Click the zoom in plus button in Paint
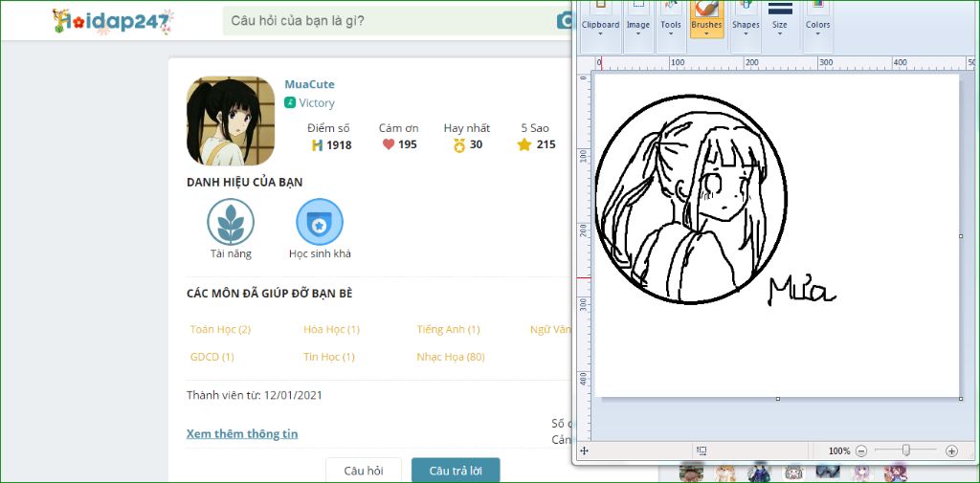The width and height of the screenshot is (980, 483). pos(952,450)
